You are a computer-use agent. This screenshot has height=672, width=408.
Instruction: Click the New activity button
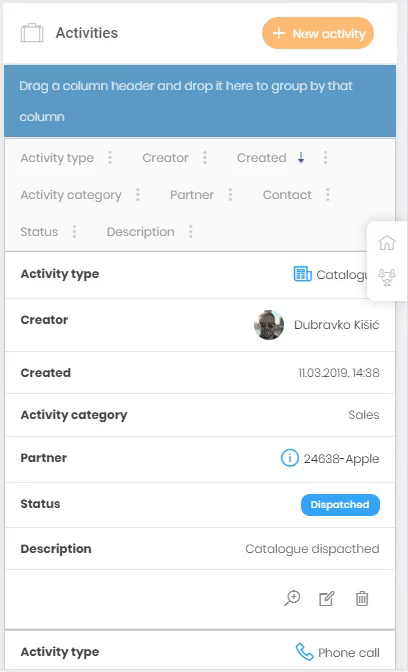[x=318, y=33]
